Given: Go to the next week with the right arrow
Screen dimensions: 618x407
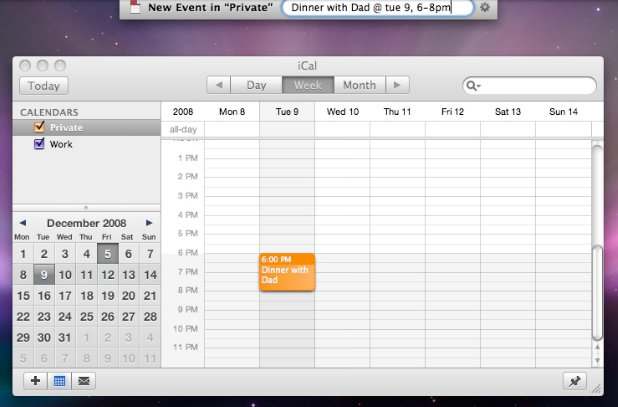Looking at the screenshot, I should tap(397, 85).
